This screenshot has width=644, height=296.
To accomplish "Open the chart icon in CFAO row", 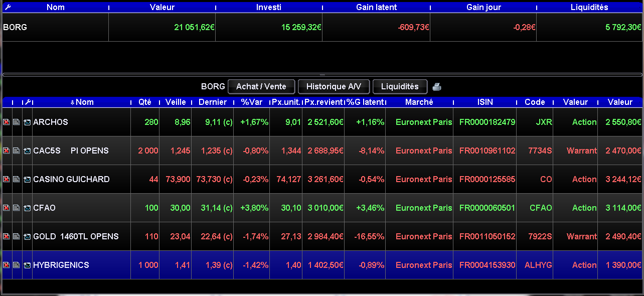I will point(27,208).
